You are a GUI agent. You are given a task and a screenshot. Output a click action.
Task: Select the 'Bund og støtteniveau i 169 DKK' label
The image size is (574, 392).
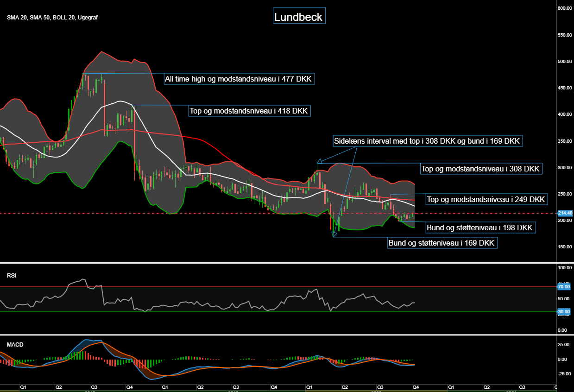(442, 243)
